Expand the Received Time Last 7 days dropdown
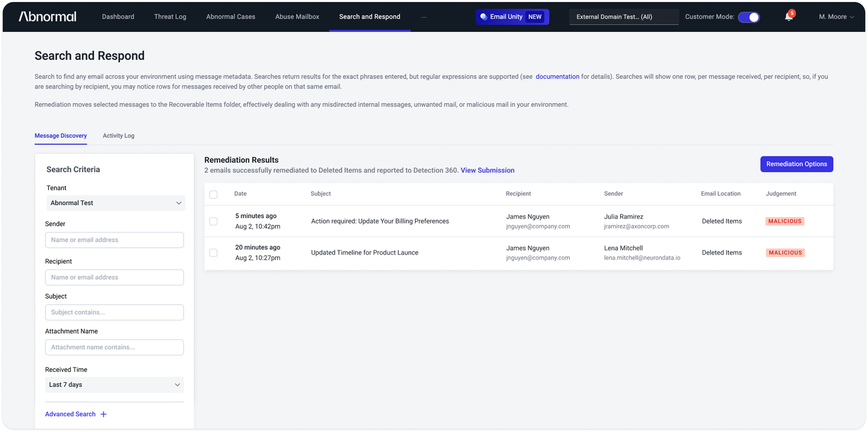868x432 pixels. coord(114,385)
